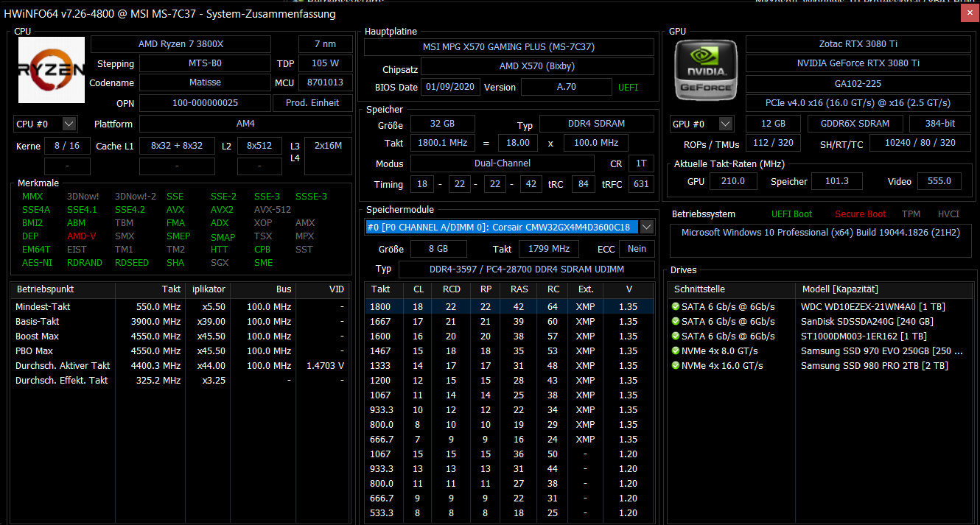This screenshot has width=980, height=525.
Task: Click the RDSEED feature flag
Action: [x=131, y=263]
